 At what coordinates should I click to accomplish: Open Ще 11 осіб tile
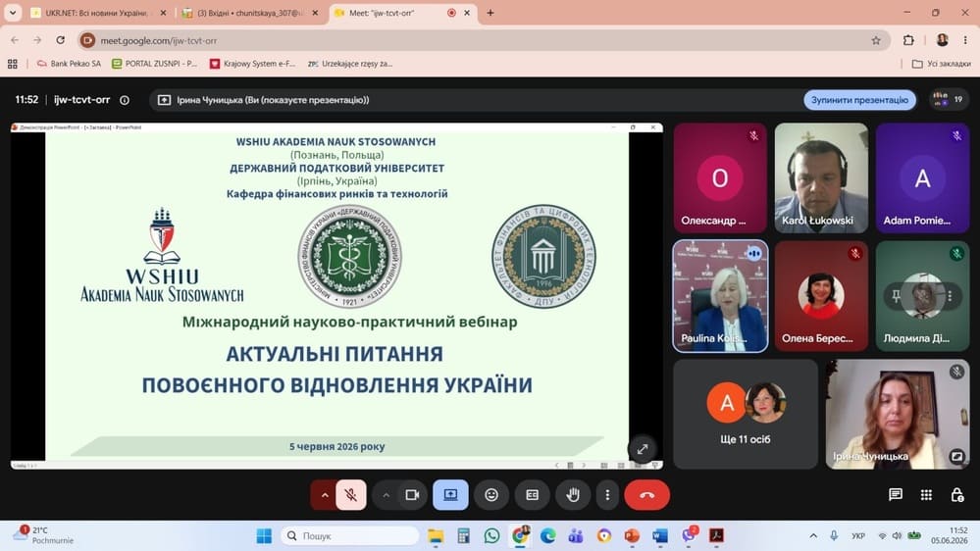pyautogui.click(x=746, y=414)
